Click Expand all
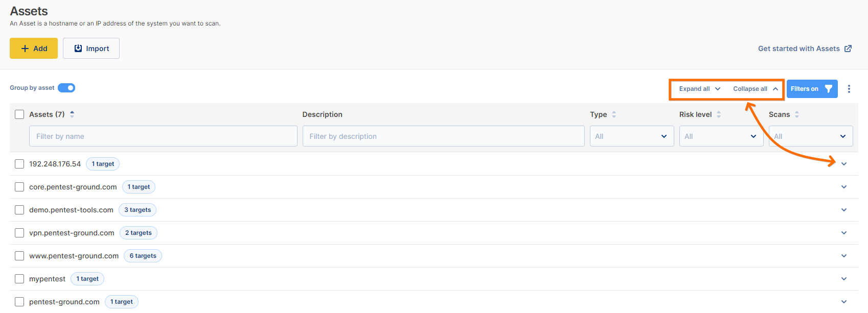Image resolution: width=868 pixels, height=313 pixels. tap(699, 89)
